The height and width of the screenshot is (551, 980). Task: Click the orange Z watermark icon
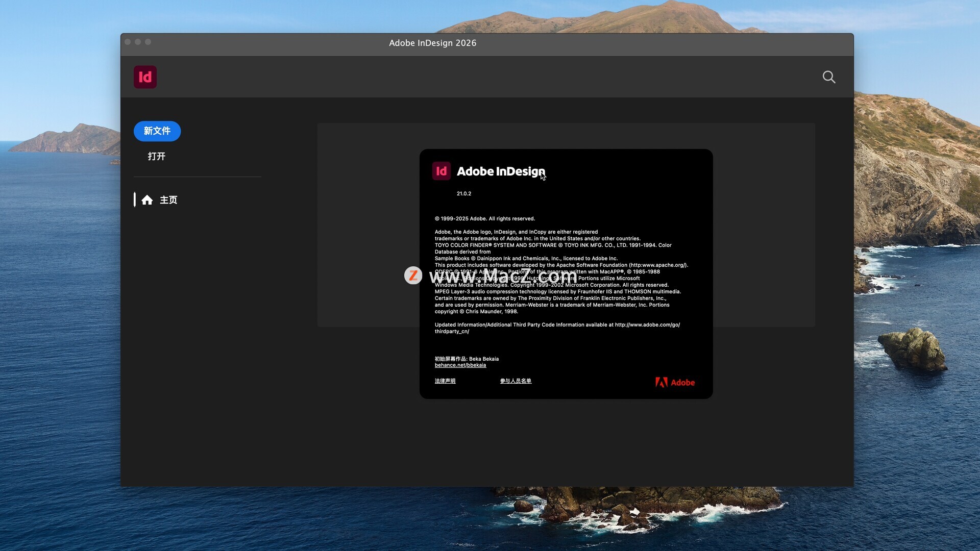pos(413,275)
